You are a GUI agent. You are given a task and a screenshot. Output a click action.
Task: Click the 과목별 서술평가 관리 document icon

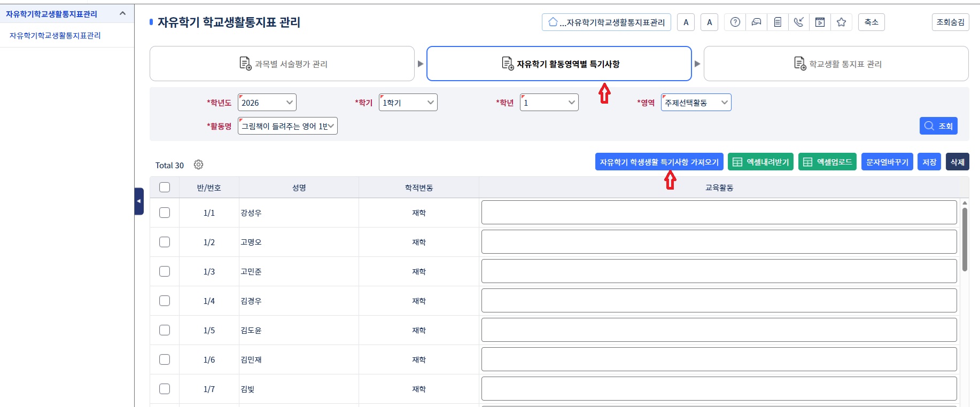click(245, 64)
